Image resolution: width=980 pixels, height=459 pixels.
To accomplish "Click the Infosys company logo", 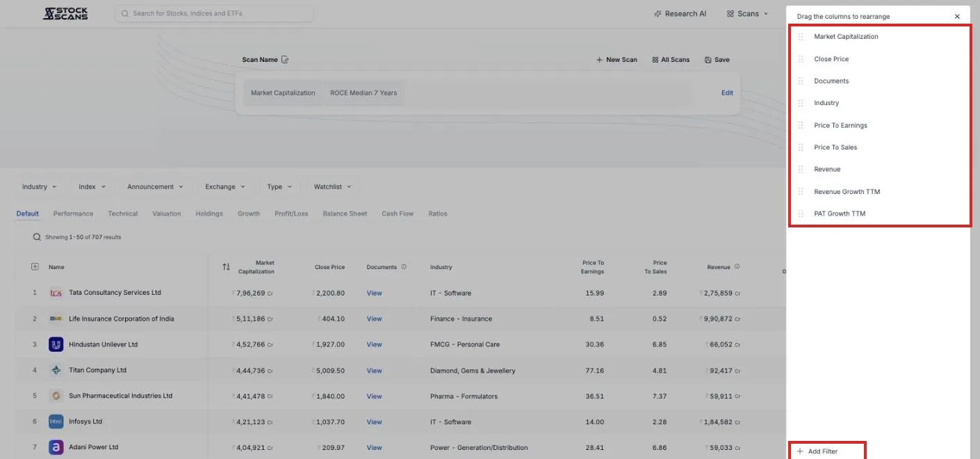I will [56, 421].
